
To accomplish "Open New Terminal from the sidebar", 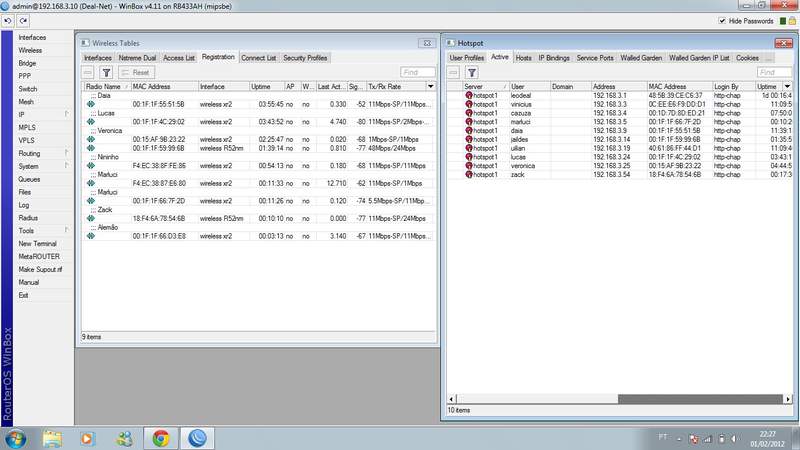I will [37, 244].
